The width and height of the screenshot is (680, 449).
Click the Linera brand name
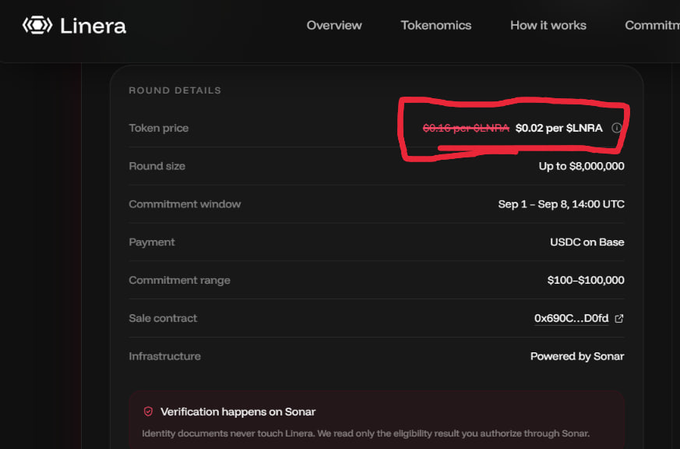tap(93, 26)
